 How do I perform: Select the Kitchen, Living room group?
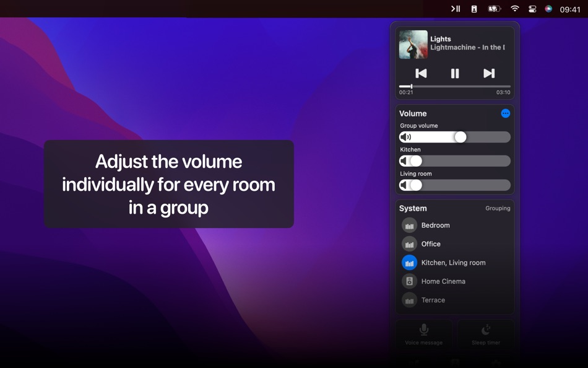[454, 263]
